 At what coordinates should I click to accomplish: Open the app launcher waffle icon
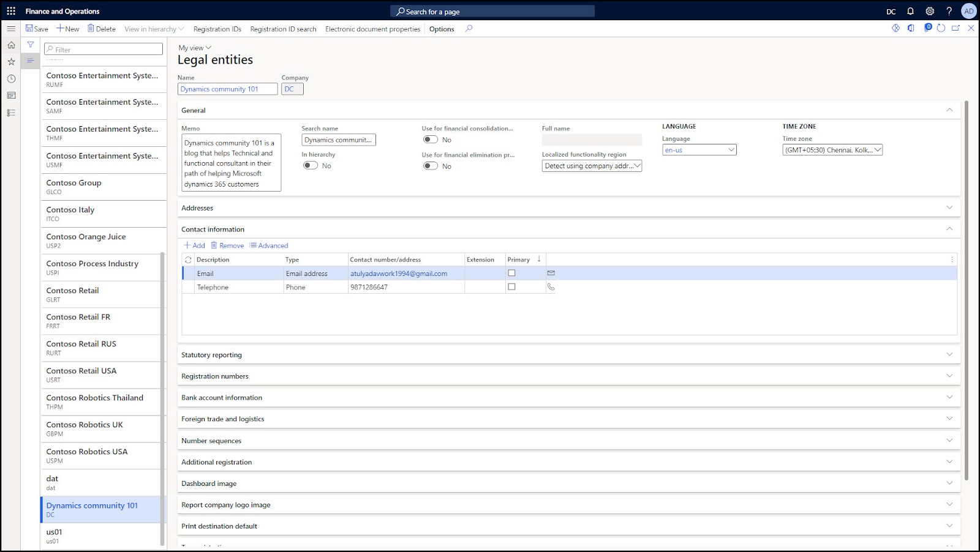pyautogui.click(x=11, y=11)
